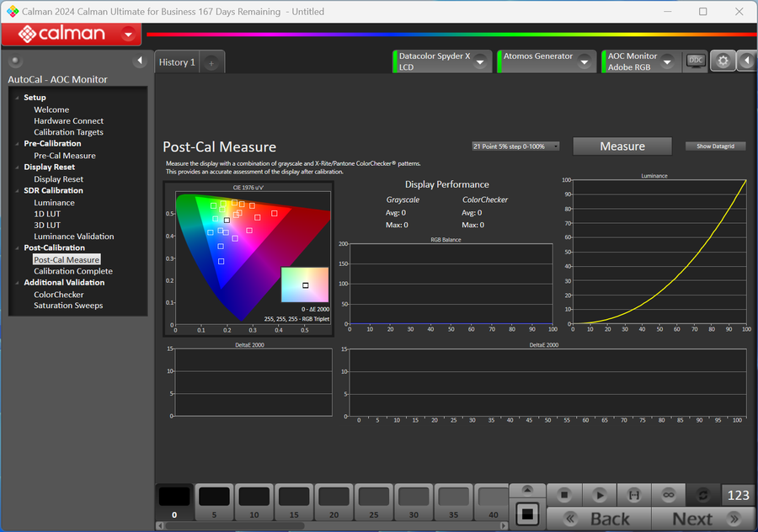Click the Calman icon in the title bar
The width and height of the screenshot is (758, 532).
click(x=13, y=11)
